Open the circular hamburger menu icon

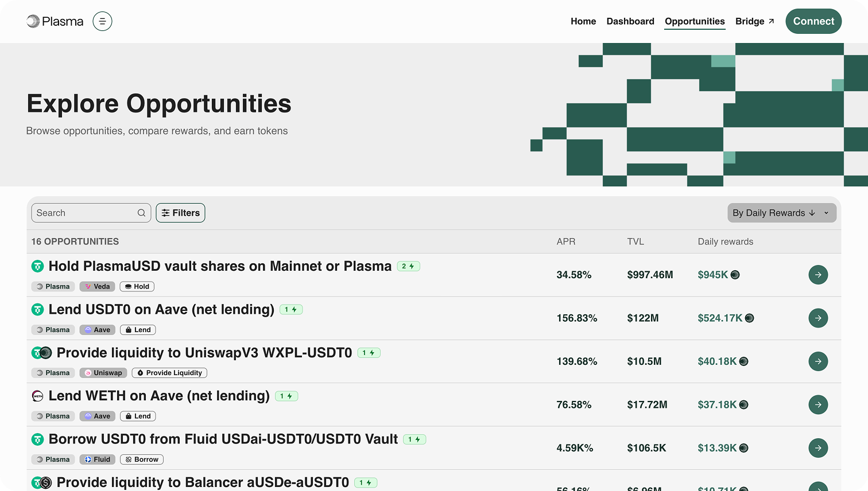(x=102, y=21)
